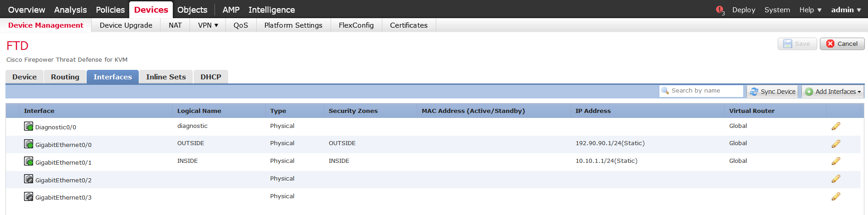Click the Save button
This screenshot has height=215, width=868.
[x=797, y=44]
